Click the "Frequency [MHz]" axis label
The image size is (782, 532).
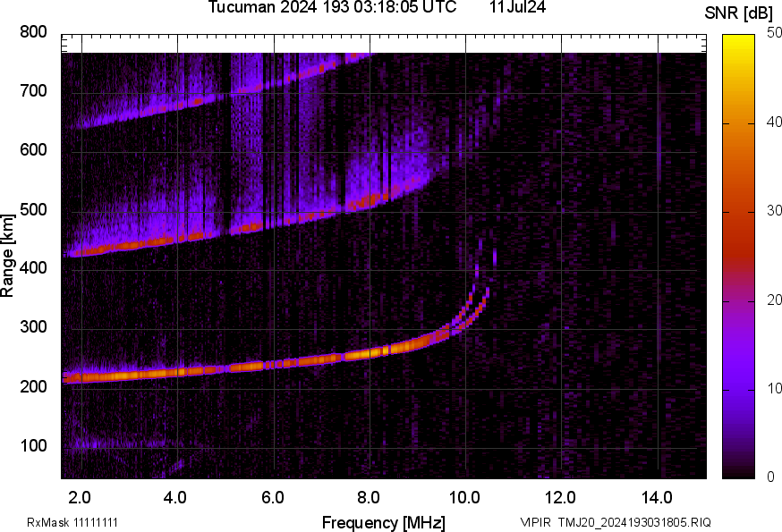click(x=383, y=522)
